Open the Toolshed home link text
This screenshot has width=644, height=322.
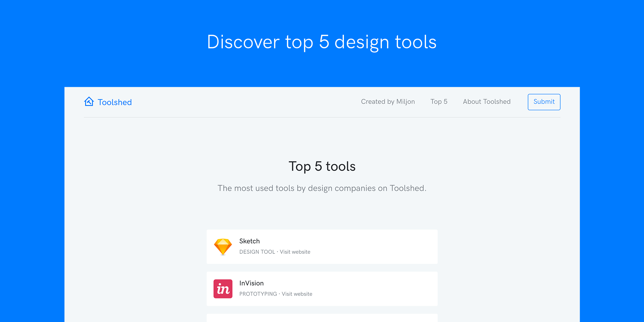coord(115,102)
